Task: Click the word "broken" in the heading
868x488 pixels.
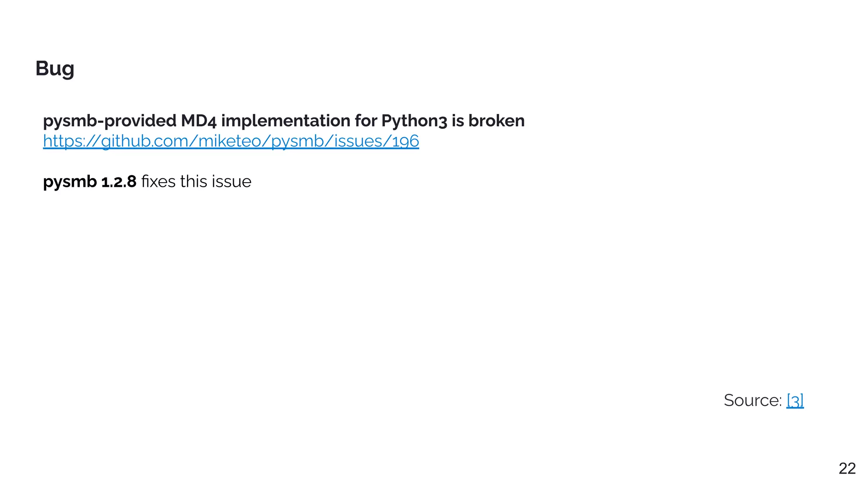Action: [496, 121]
